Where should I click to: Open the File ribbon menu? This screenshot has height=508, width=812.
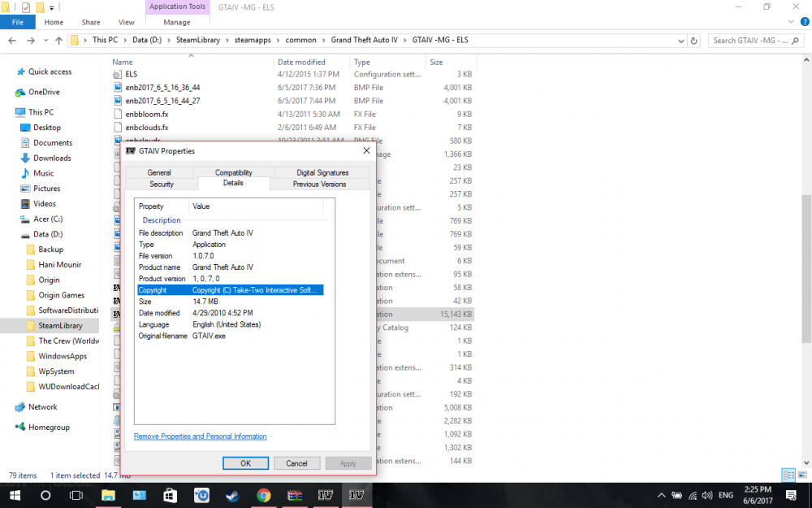pyautogui.click(x=18, y=22)
